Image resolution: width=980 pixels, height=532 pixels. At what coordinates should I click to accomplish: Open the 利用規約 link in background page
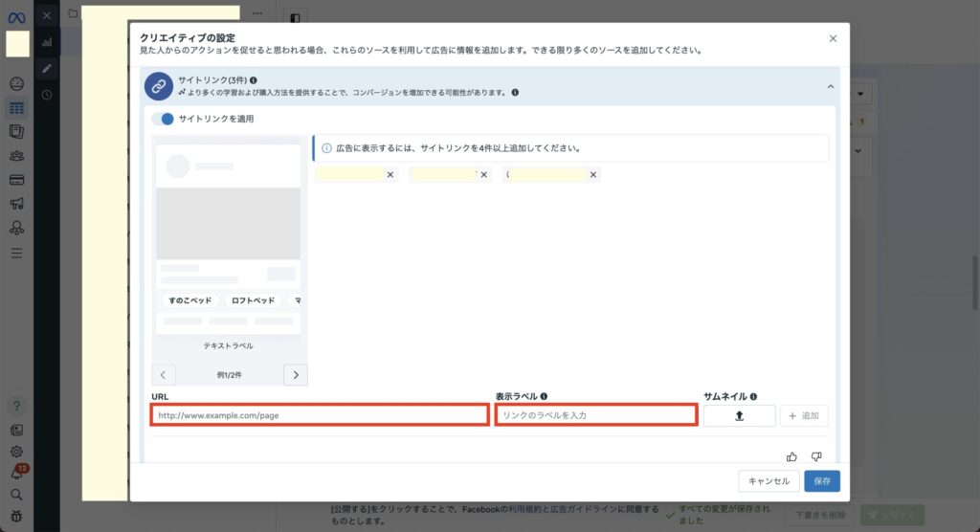click(x=524, y=509)
